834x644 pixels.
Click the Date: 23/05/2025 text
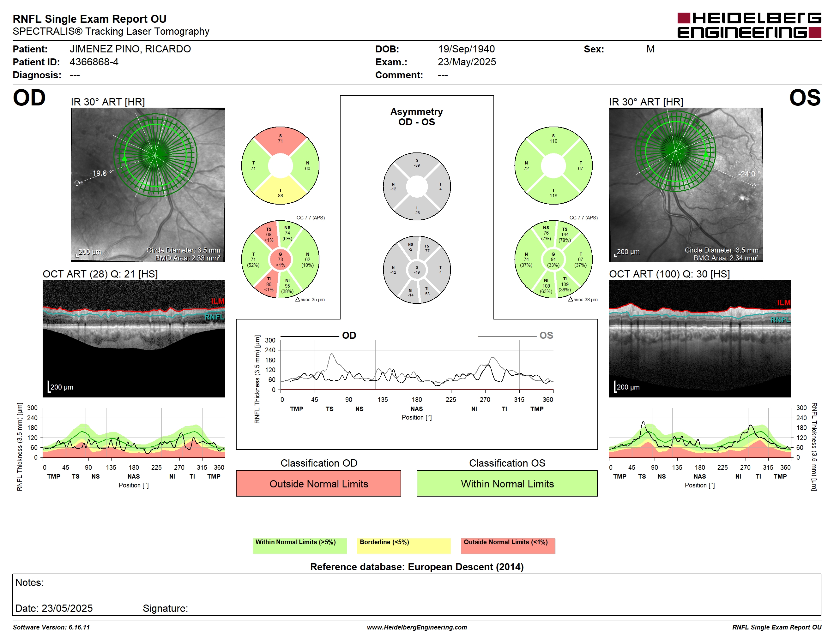click(x=54, y=608)
